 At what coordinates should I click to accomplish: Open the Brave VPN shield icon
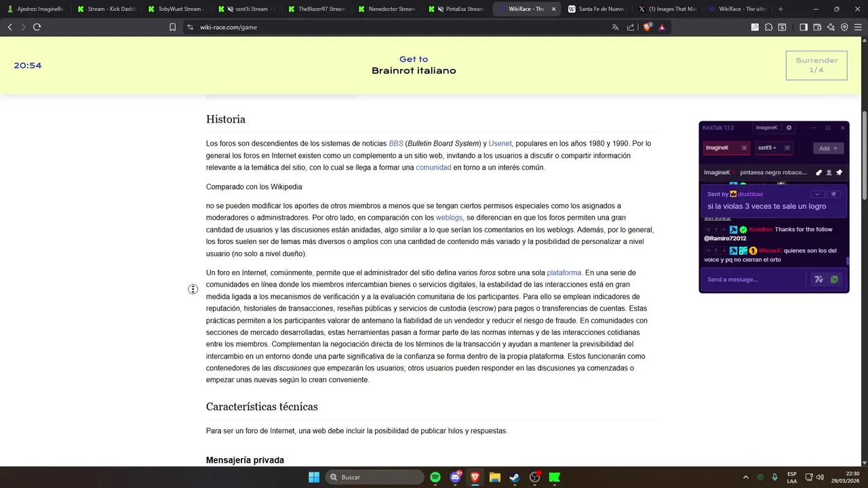844,27
